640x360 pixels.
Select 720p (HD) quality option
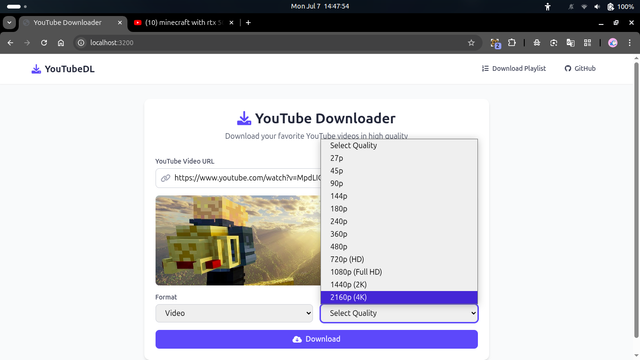pyautogui.click(x=399, y=259)
